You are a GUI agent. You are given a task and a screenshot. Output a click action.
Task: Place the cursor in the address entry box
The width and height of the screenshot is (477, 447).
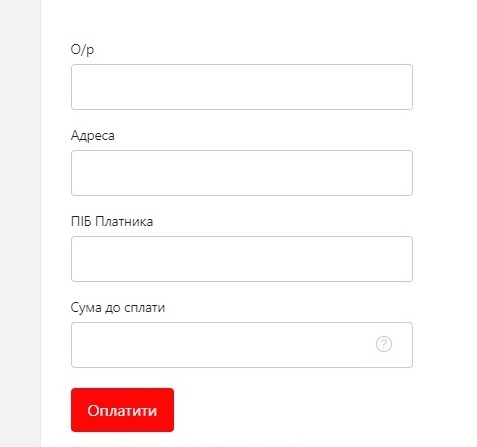point(242,173)
